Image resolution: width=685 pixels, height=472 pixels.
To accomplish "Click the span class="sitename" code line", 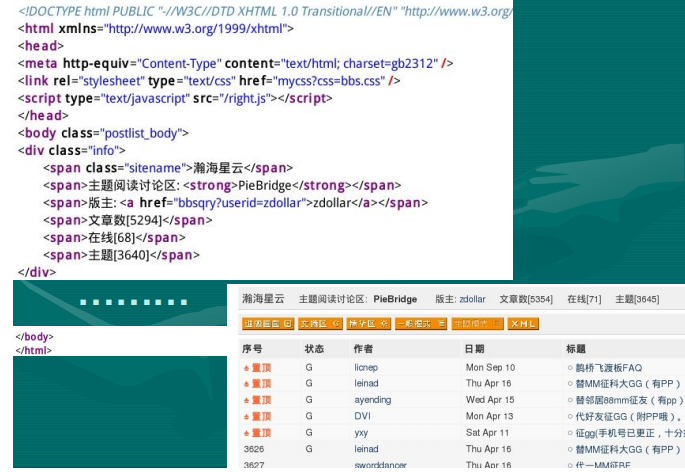I will point(168,168).
